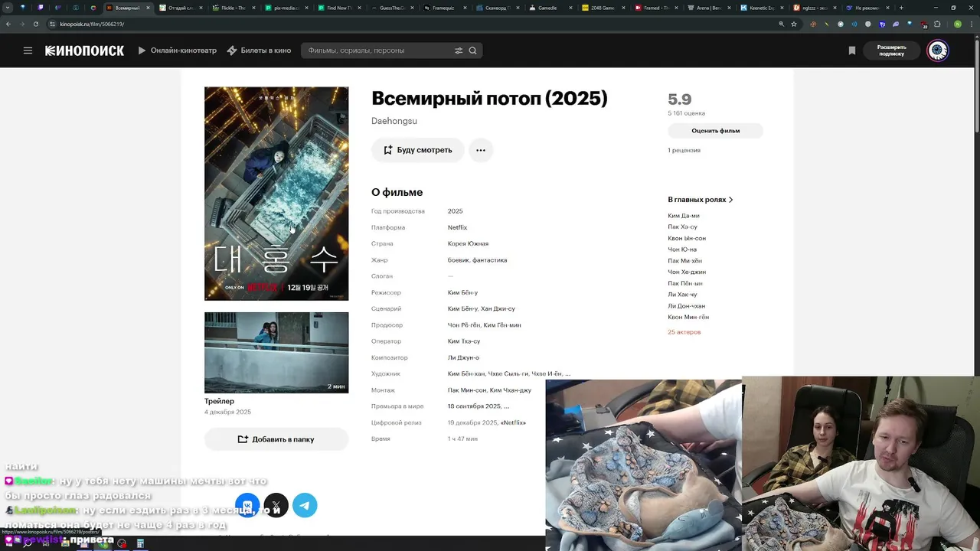Go to Kinopoisk home via logo
Viewport: 980px width, 551px height.
click(x=84, y=51)
